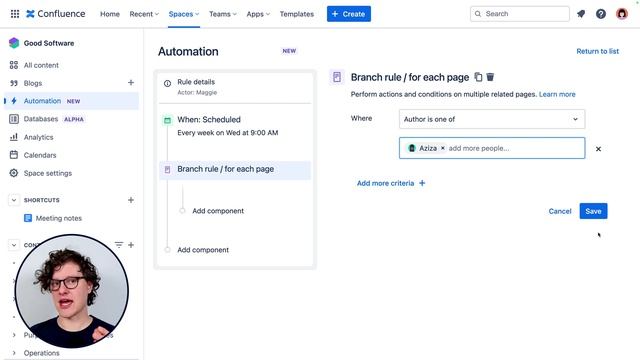Click the Meeting notes page icon
640x360 pixels.
point(28,218)
